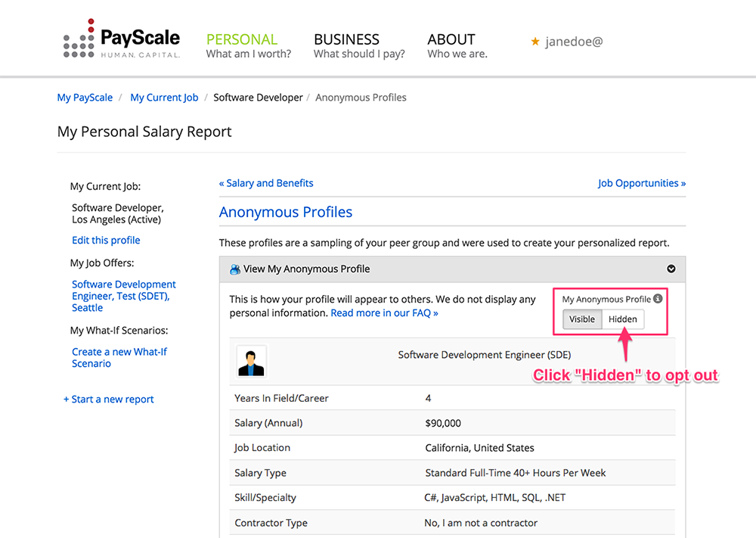Click Standard Full-Time 40+ Hours Per Week
The height and width of the screenshot is (538, 756).
tap(516, 473)
